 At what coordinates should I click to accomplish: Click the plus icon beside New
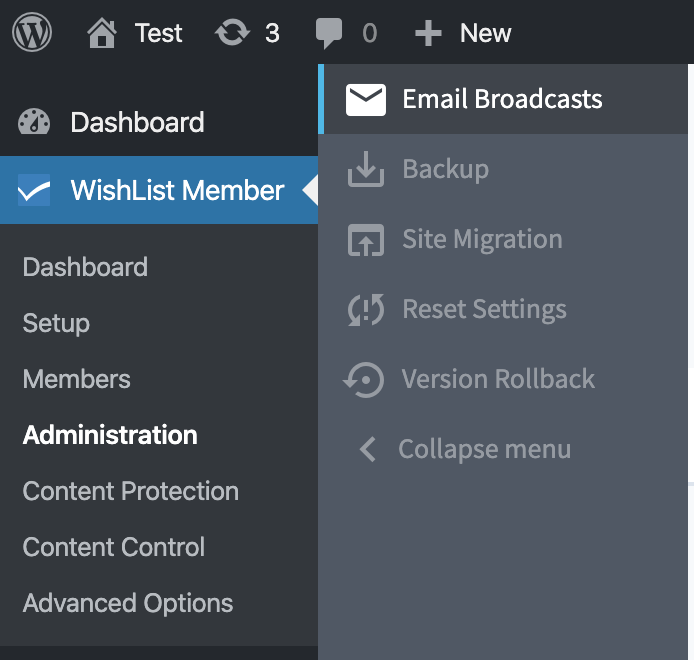click(428, 34)
